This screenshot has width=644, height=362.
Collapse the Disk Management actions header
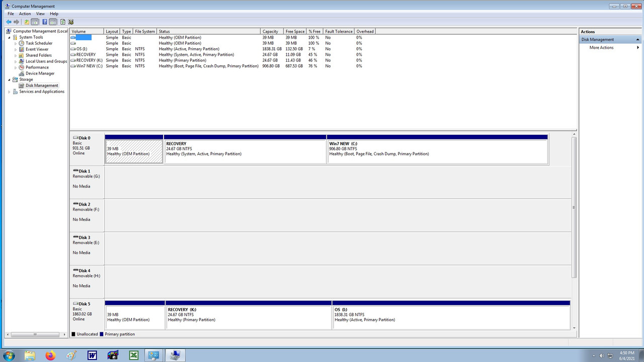click(x=638, y=39)
